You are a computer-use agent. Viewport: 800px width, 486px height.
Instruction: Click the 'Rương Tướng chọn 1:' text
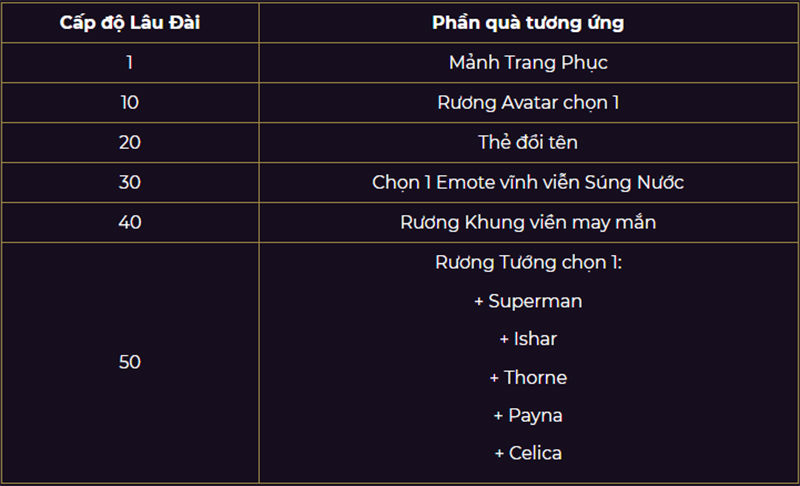(x=528, y=262)
